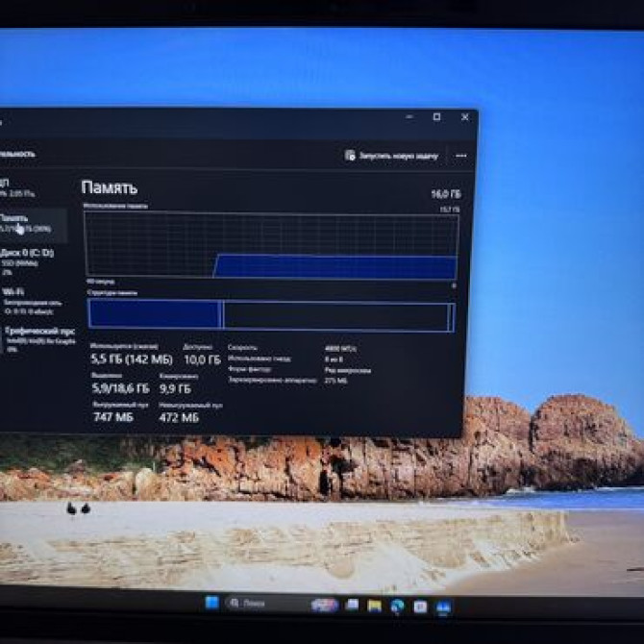Open the three-dots more options menu
Screen dimensions: 644x644
pos(461,156)
